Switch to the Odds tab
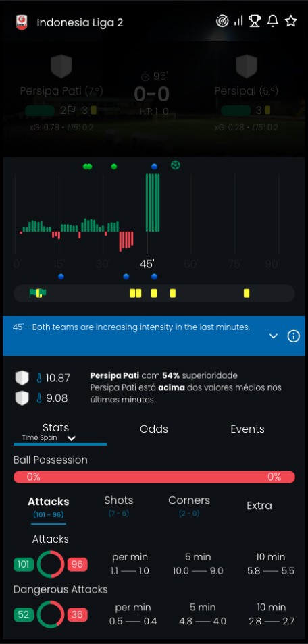The width and height of the screenshot is (308, 644). pyautogui.click(x=154, y=429)
